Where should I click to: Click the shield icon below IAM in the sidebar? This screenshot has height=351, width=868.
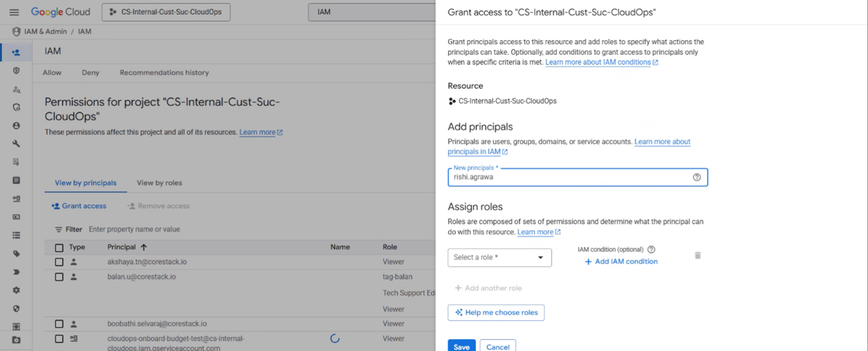pyautogui.click(x=16, y=71)
